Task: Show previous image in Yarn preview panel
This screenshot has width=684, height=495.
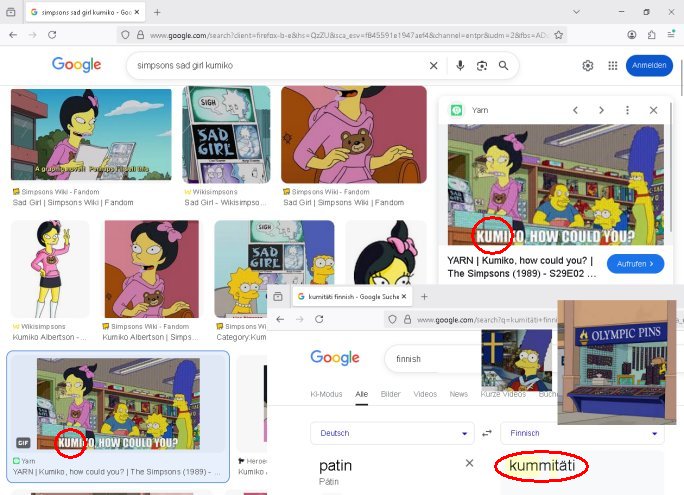Action: (575, 110)
